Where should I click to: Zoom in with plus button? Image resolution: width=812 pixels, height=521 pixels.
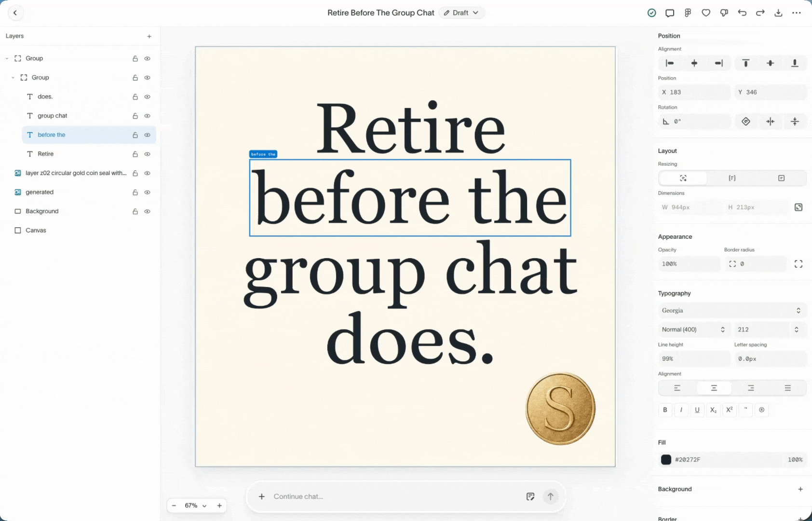click(219, 506)
